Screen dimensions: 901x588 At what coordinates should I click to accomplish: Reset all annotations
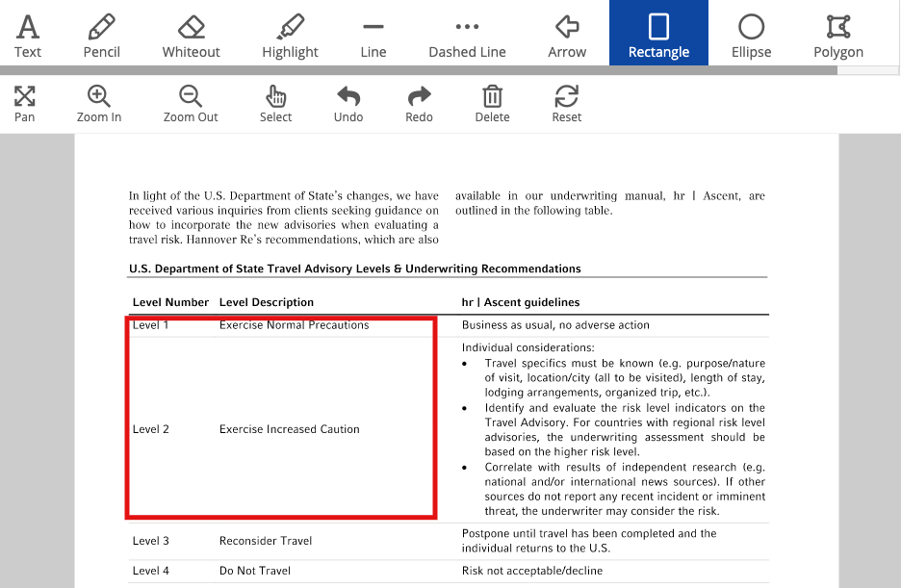tap(566, 100)
